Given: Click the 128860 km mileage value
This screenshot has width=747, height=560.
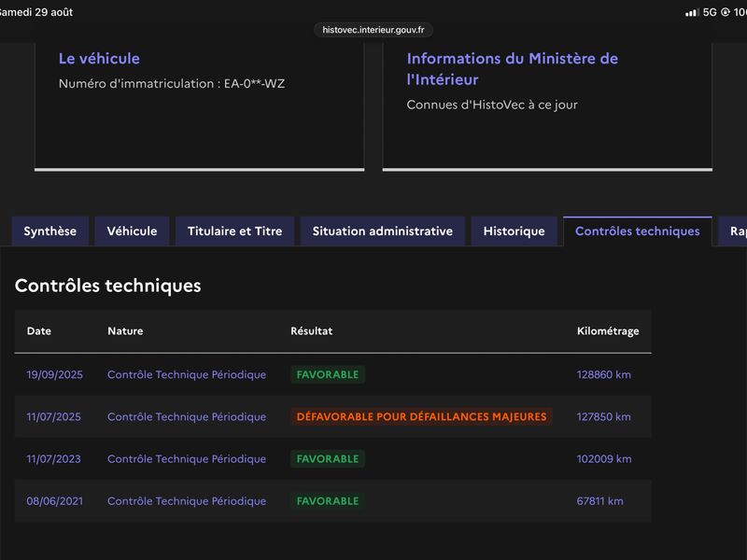Looking at the screenshot, I should point(603,375).
